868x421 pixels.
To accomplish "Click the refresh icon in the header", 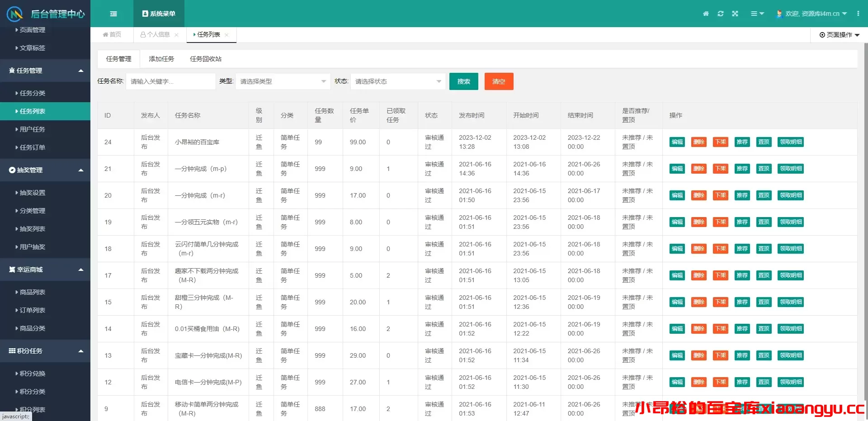I will pos(720,14).
